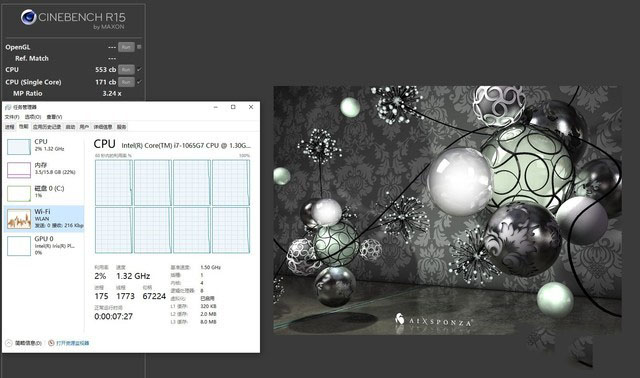Screen dimensions: 640x378
Task: Click the last graph in bottom row
Action: [231, 230]
